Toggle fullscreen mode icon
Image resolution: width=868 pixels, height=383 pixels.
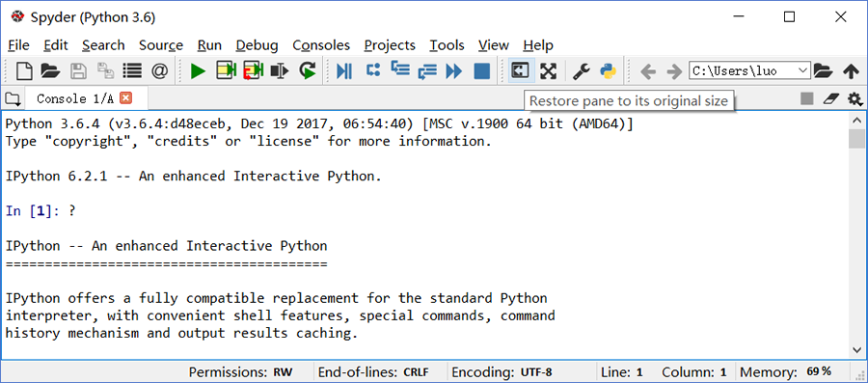click(548, 70)
